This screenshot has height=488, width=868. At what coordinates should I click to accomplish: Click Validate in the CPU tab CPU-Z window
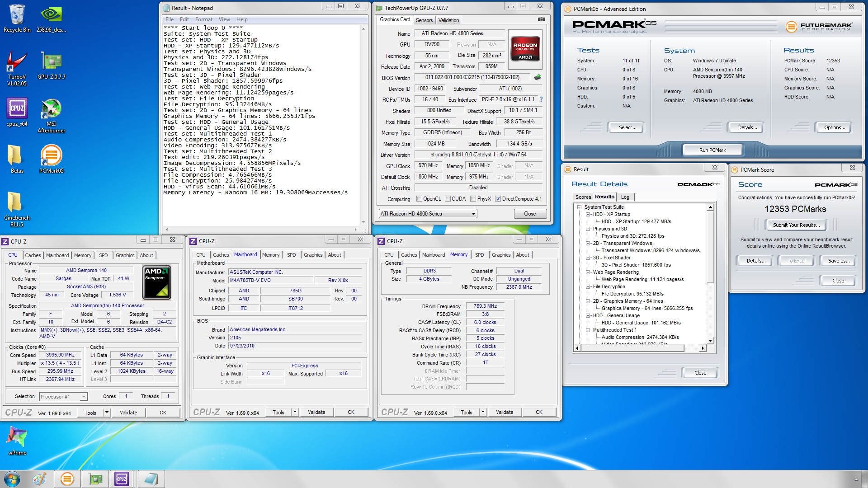[x=128, y=413]
